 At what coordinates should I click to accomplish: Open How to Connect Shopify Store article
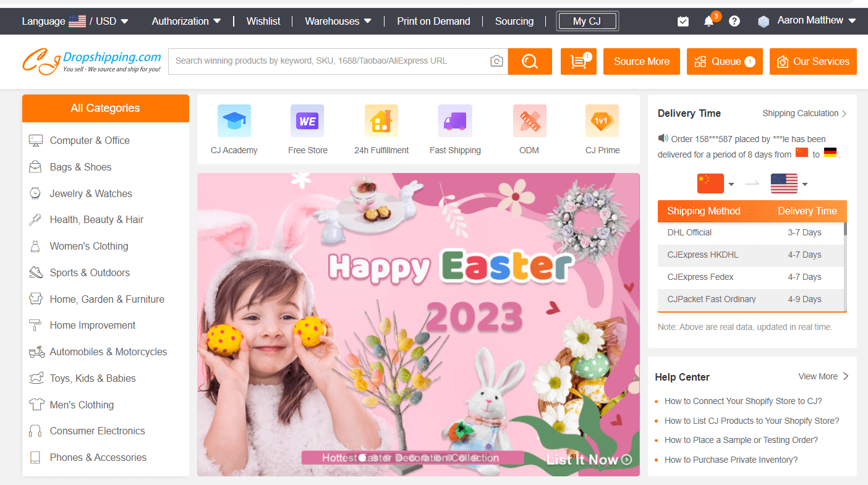click(x=743, y=401)
